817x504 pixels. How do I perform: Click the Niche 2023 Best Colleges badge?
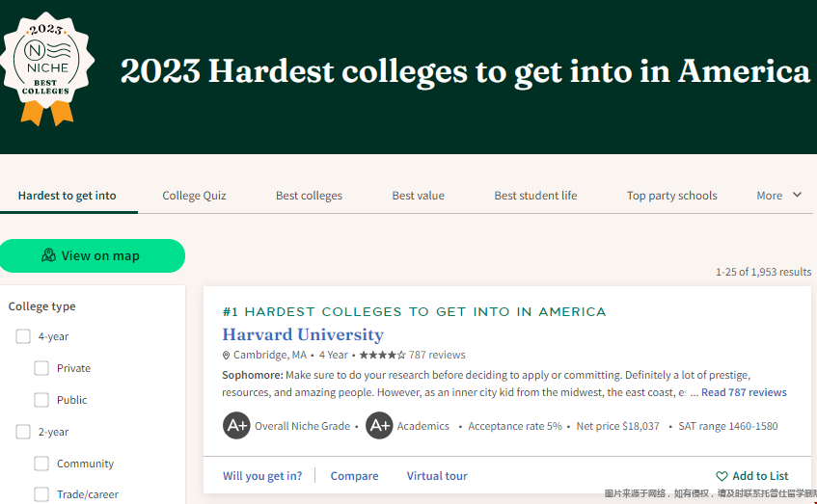click(x=46, y=69)
